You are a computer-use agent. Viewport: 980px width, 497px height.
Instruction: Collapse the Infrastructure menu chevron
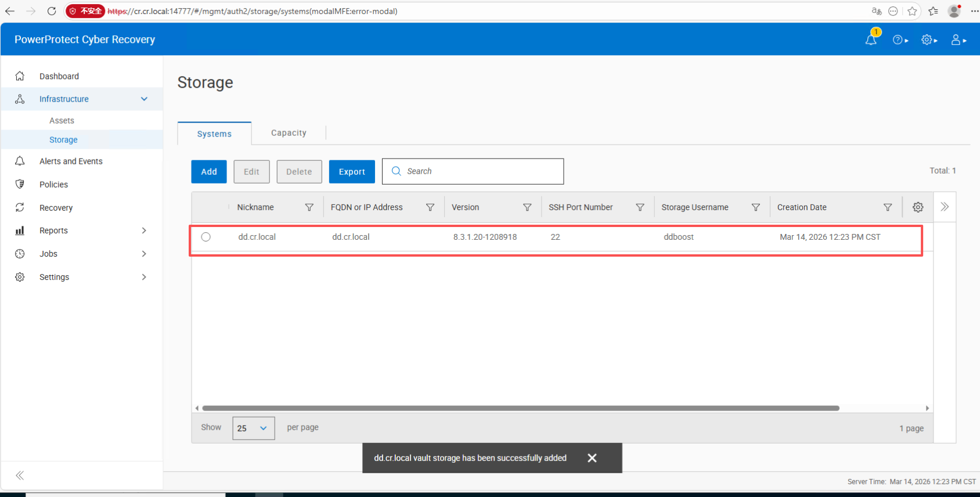(144, 99)
